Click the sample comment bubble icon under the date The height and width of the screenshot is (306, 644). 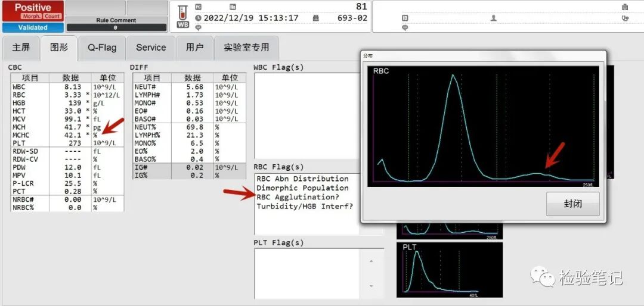tap(198, 27)
